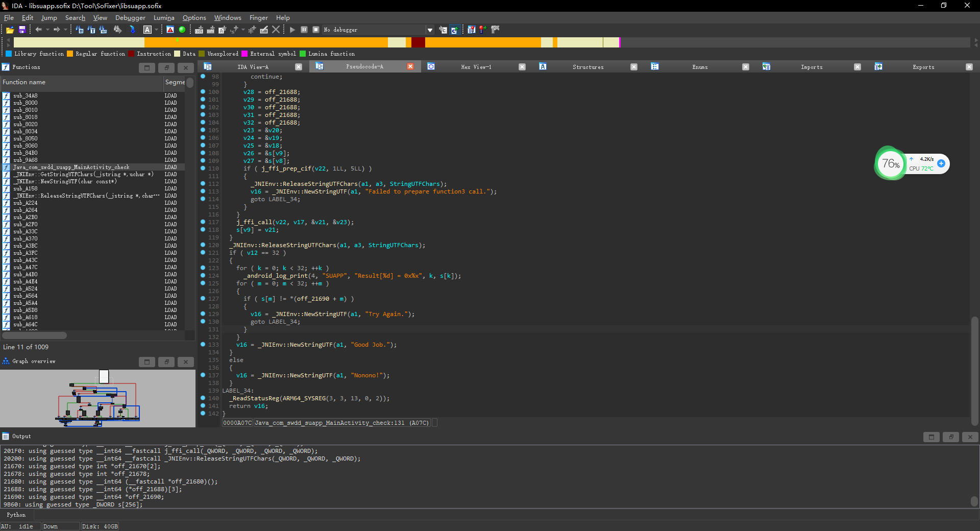This screenshot has width=980, height=531.
Task: Open the Jump menu
Action: [x=49, y=17]
